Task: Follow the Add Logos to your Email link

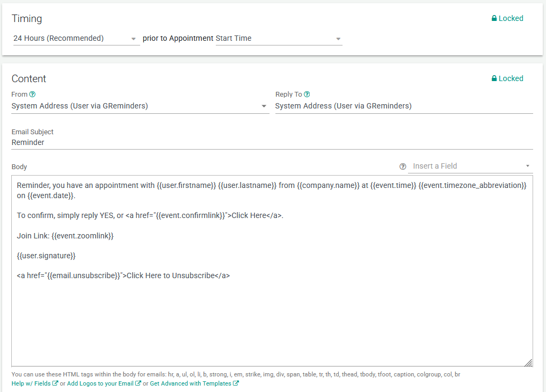Action: [x=100, y=383]
